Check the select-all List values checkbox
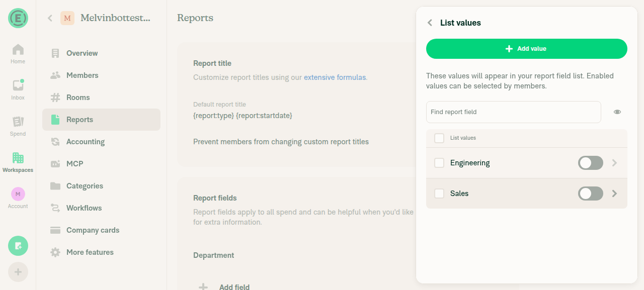Image resolution: width=644 pixels, height=290 pixels. tap(439, 138)
